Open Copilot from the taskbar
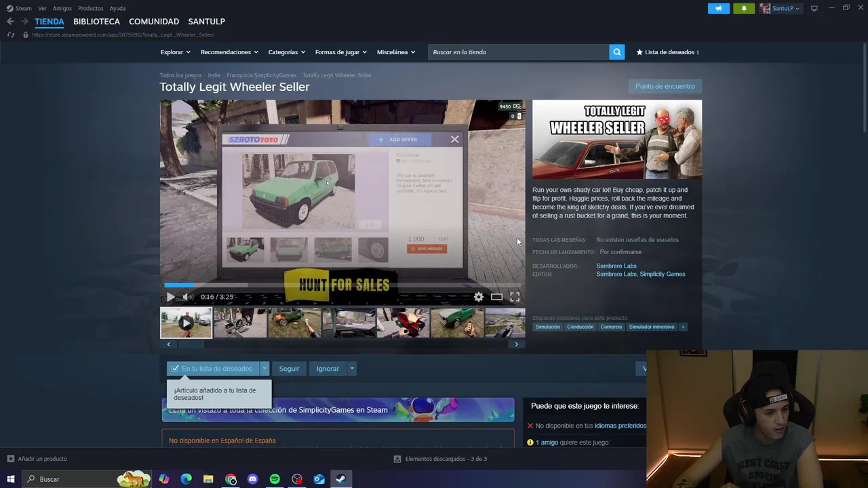Viewport: 868px width, 488px height. click(x=164, y=479)
